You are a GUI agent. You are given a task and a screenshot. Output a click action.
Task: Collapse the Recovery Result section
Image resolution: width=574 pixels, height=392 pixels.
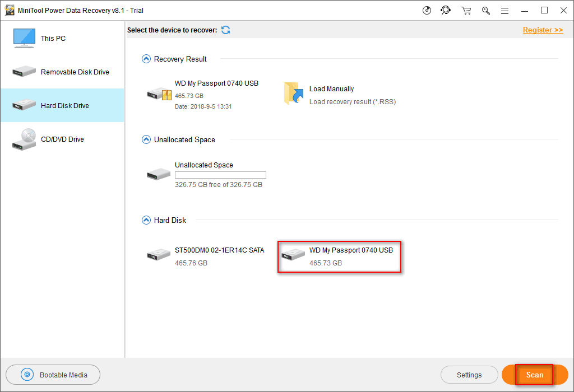[x=146, y=59]
